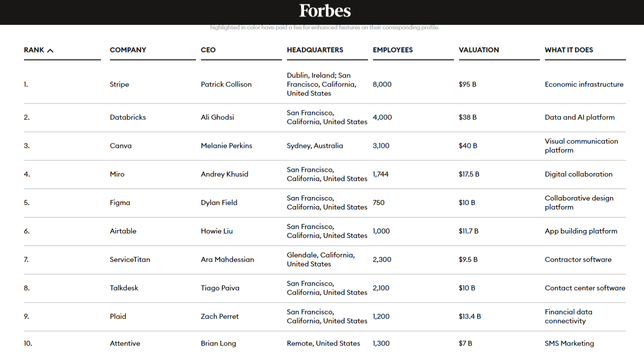Open the Figma company entry
The height and width of the screenshot is (354, 644).
point(120,203)
